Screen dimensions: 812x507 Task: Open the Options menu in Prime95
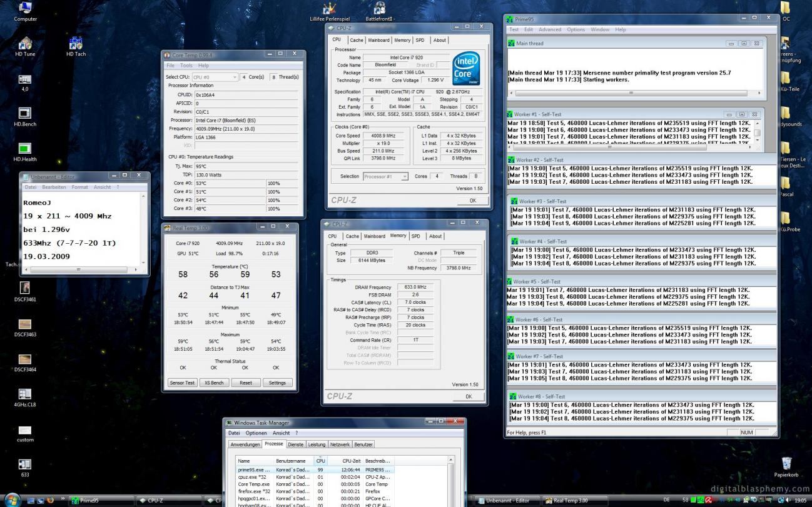[576, 29]
